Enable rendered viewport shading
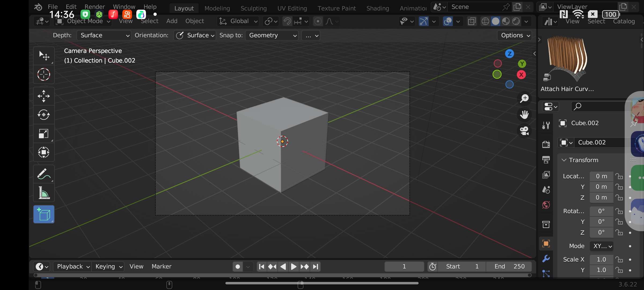Image resolution: width=644 pixels, height=290 pixels. (516, 21)
